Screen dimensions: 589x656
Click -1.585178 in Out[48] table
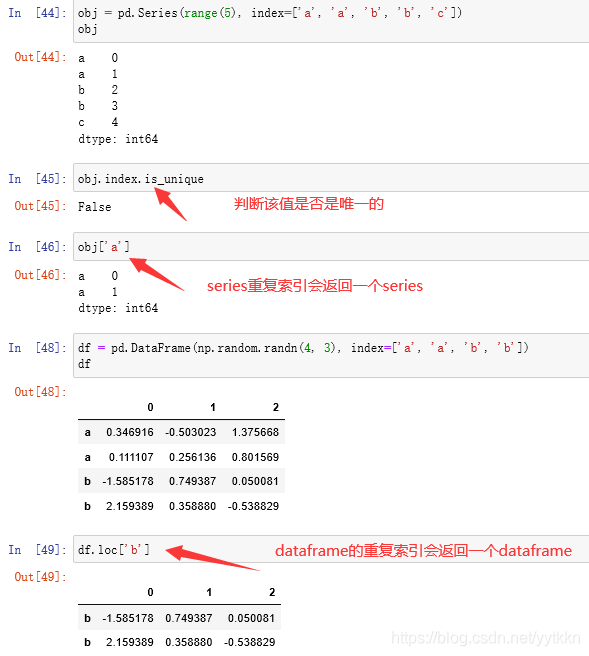tap(128, 481)
